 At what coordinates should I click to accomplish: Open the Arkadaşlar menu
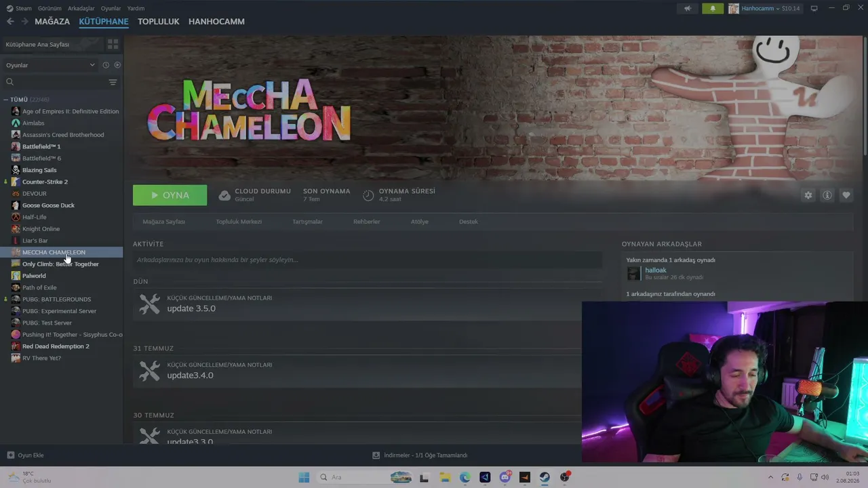click(x=81, y=8)
